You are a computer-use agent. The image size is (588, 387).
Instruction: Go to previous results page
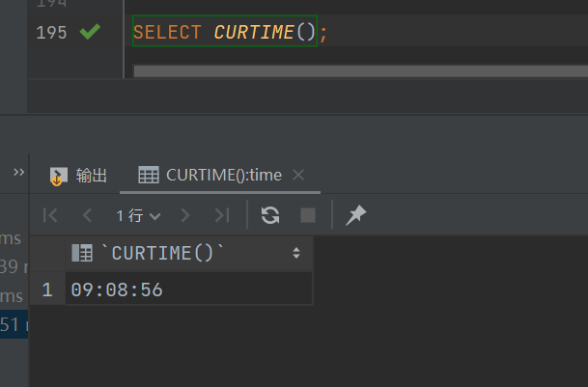pyautogui.click(x=88, y=215)
